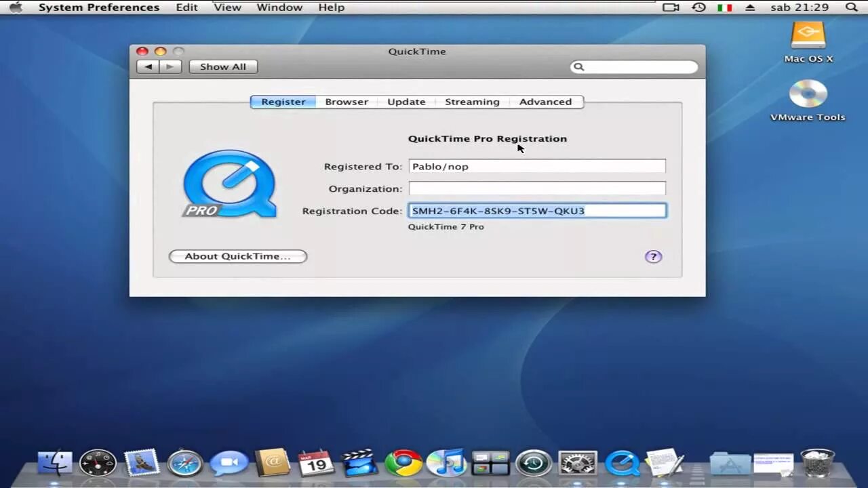Click the About QuickTime... button
This screenshot has width=868, height=488.
[238, 256]
